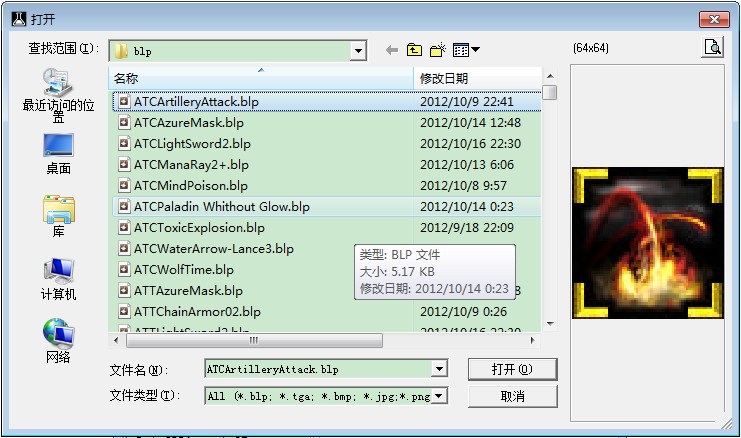The image size is (741, 438).
Task: Open Computer (计算机) shortcut
Action: 58,279
